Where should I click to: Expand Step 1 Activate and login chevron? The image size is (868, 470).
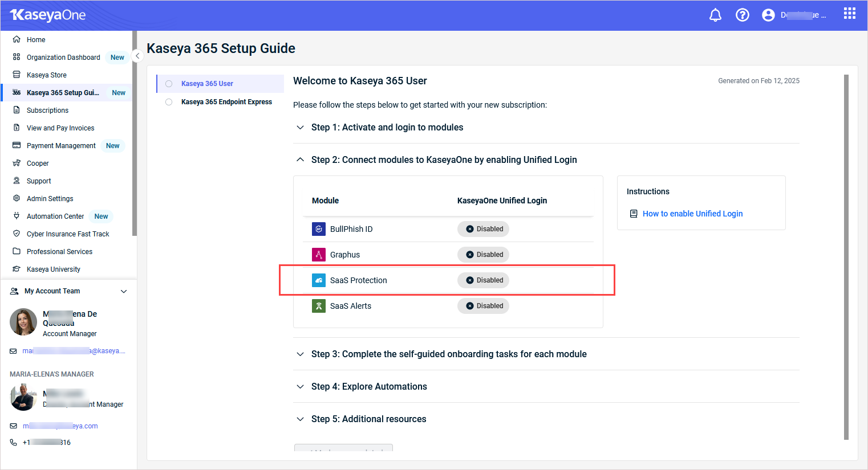(300, 128)
